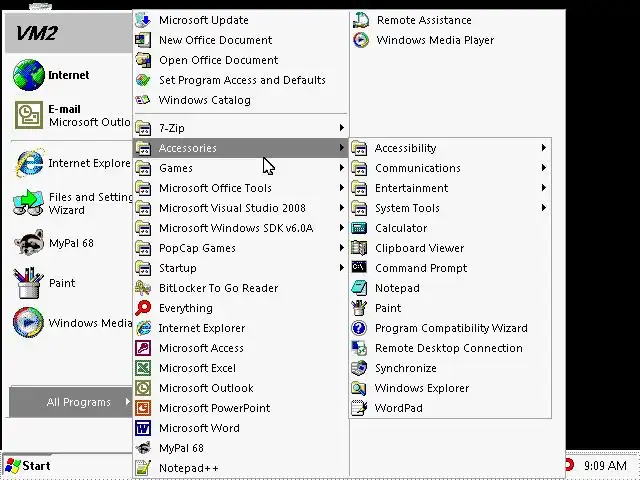Click the Remote Desktop Connection icon
This screenshot has width=640, height=480.
tap(359, 348)
